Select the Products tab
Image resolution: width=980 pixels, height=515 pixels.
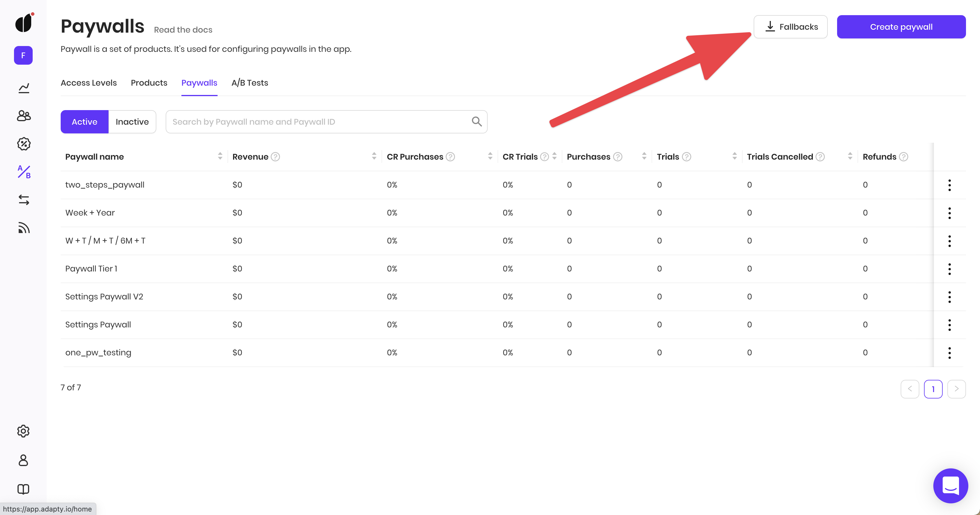[x=149, y=83]
